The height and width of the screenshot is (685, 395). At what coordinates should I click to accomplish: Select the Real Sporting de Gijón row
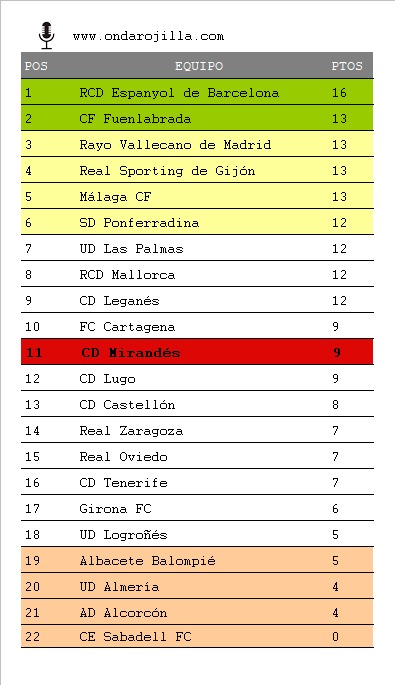(197, 170)
